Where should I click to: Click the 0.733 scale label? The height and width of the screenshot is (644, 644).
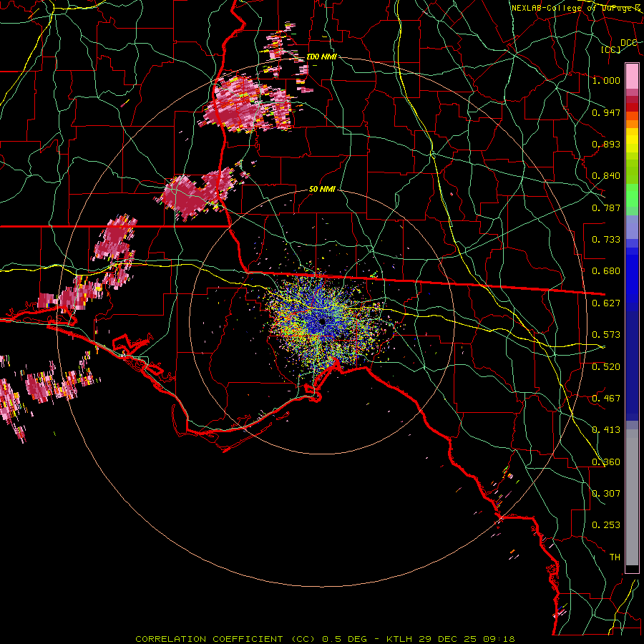[x=606, y=240]
